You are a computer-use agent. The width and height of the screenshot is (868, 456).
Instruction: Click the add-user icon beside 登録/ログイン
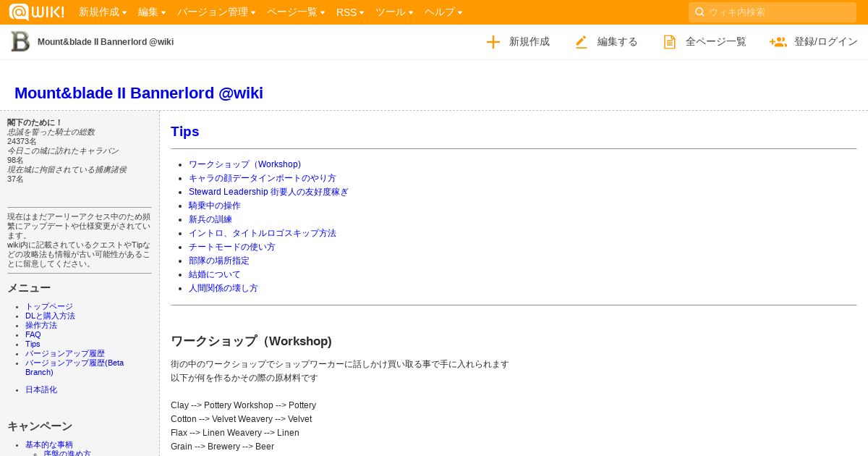(778, 42)
